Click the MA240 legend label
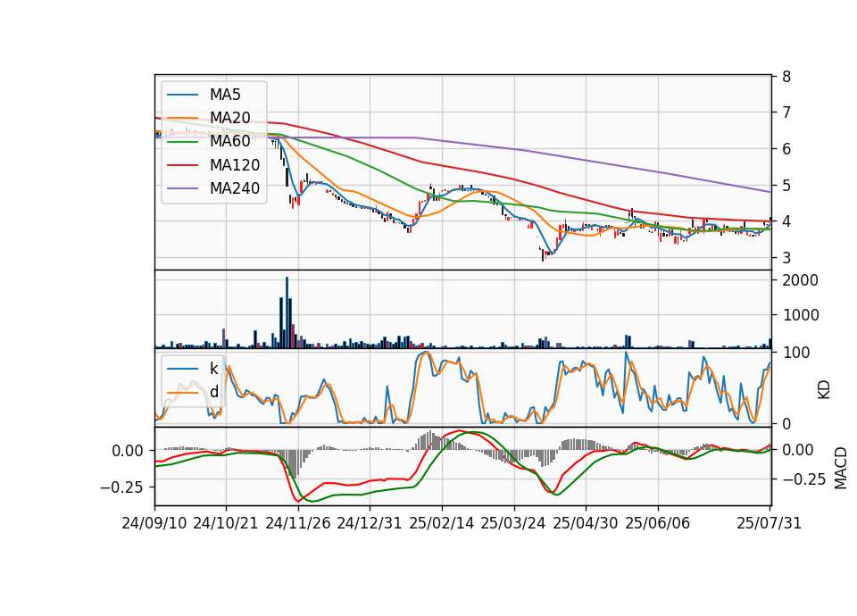Image resolution: width=857 pixels, height=616 pixels. [x=235, y=188]
